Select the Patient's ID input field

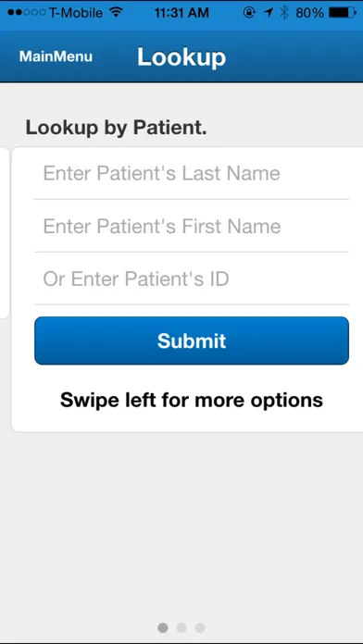click(192, 279)
